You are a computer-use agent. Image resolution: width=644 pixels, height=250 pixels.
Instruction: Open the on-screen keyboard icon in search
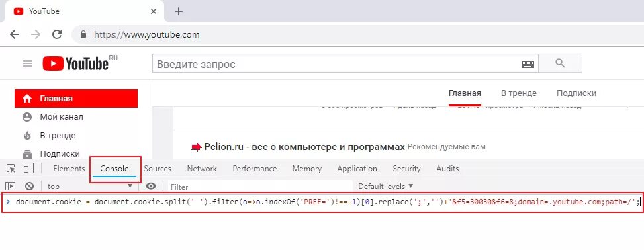click(528, 64)
